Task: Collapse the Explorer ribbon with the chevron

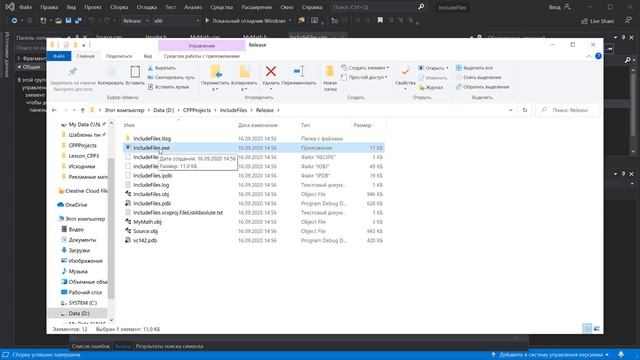Action: coord(589,56)
